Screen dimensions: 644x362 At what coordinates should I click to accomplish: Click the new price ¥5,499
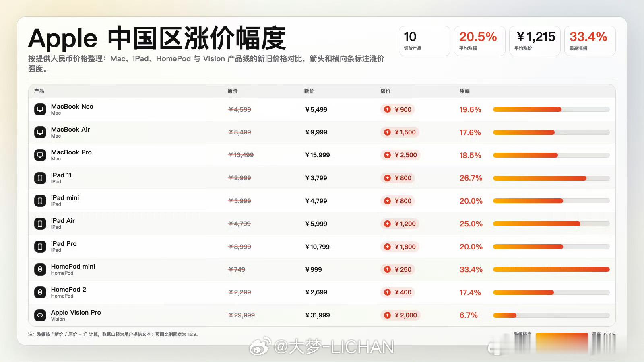316,109
